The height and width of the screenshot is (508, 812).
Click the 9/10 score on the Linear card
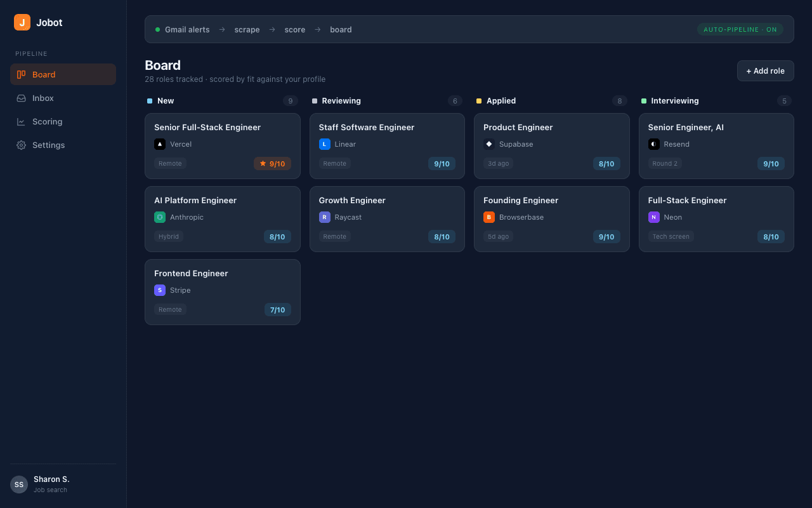(x=442, y=164)
